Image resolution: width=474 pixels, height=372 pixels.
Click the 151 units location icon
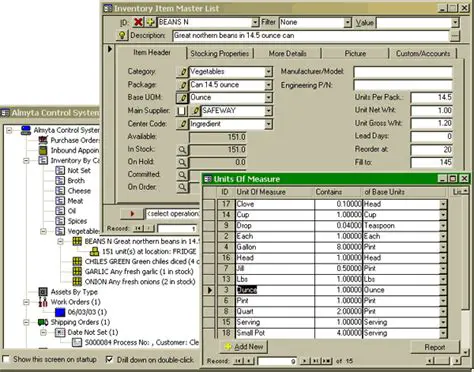tap(95, 251)
